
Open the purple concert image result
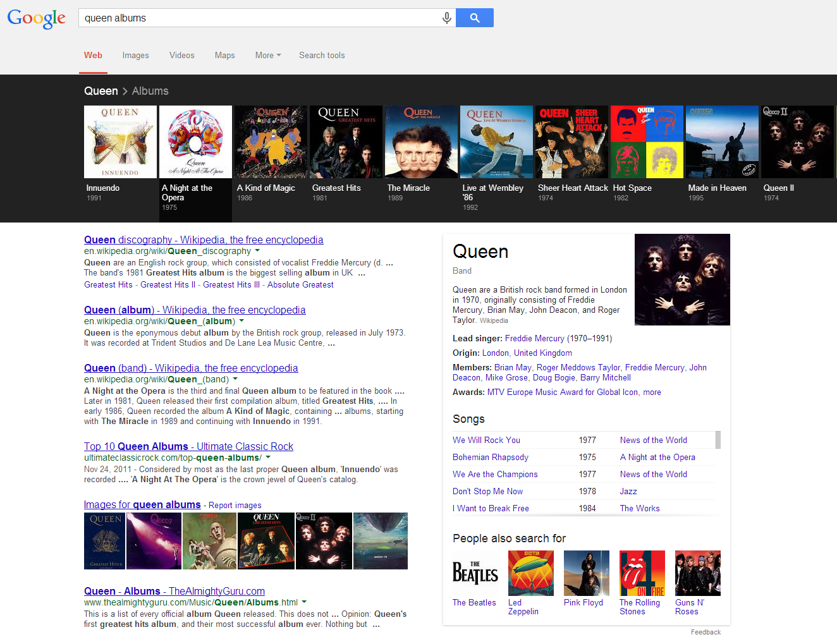coord(154,541)
